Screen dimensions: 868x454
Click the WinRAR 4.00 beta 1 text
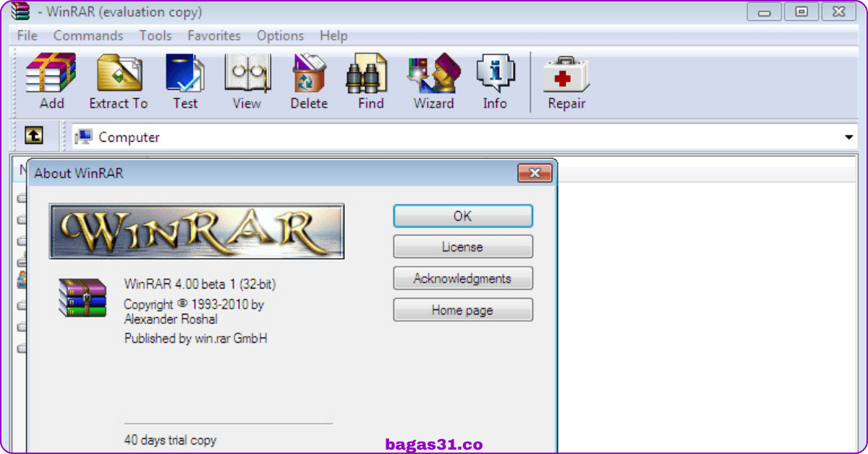[200, 284]
